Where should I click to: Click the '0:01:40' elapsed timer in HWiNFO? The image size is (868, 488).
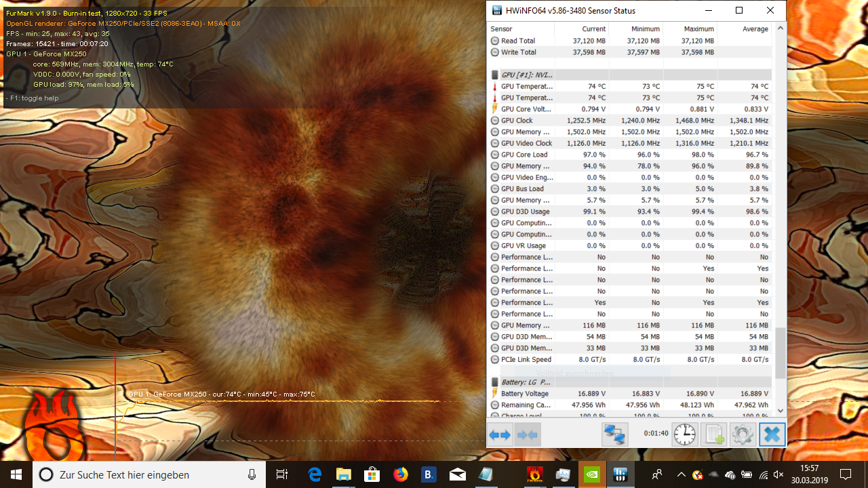pyautogui.click(x=656, y=433)
